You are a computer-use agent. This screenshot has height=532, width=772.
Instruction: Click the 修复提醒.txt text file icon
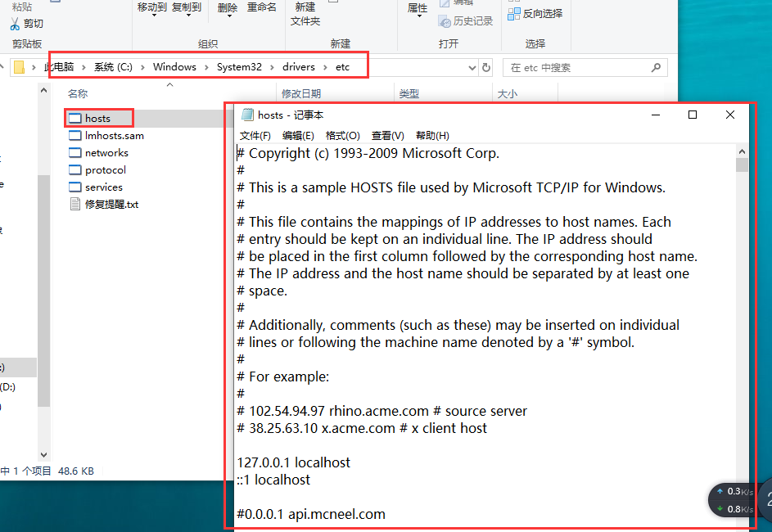point(75,205)
